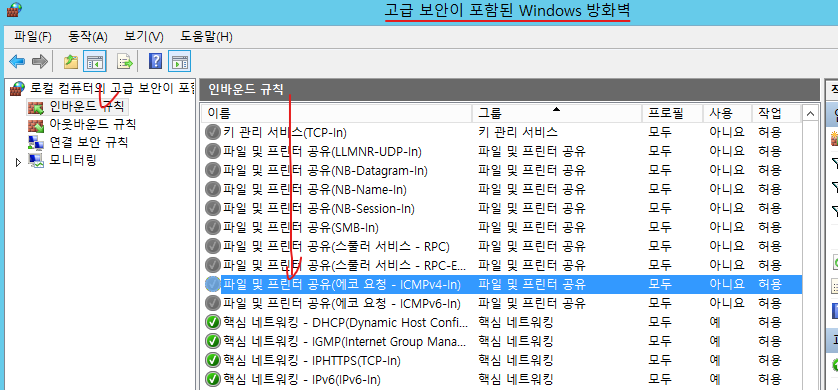Select rule 에코 요청 - ICMPv4-In
The width and height of the screenshot is (838, 390).
click(342, 284)
